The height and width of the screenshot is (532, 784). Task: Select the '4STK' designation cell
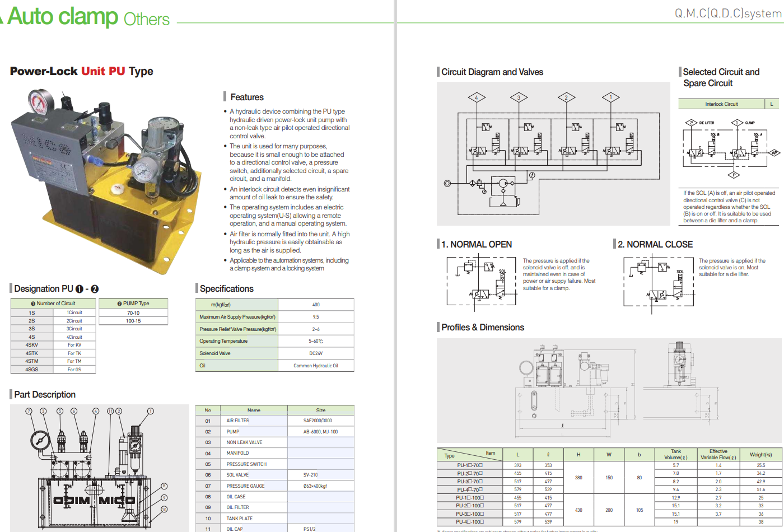tap(32, 353)
